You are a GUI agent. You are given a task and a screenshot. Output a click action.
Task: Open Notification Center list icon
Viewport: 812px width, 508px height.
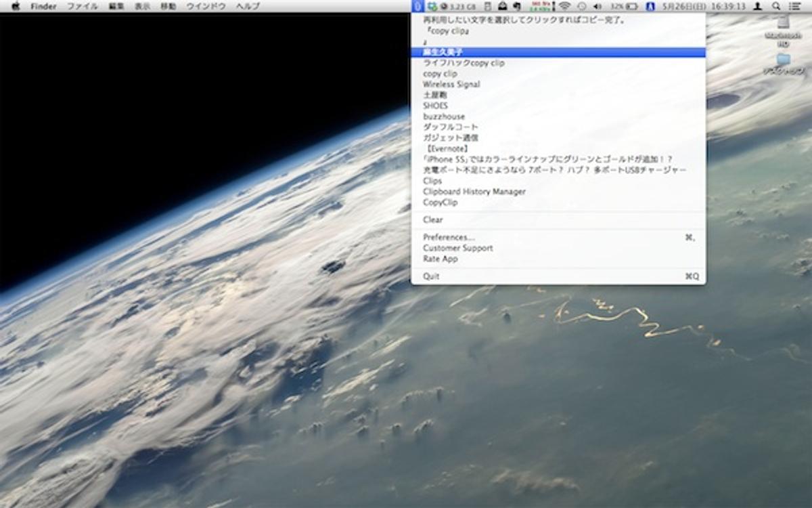pos(794,6)
